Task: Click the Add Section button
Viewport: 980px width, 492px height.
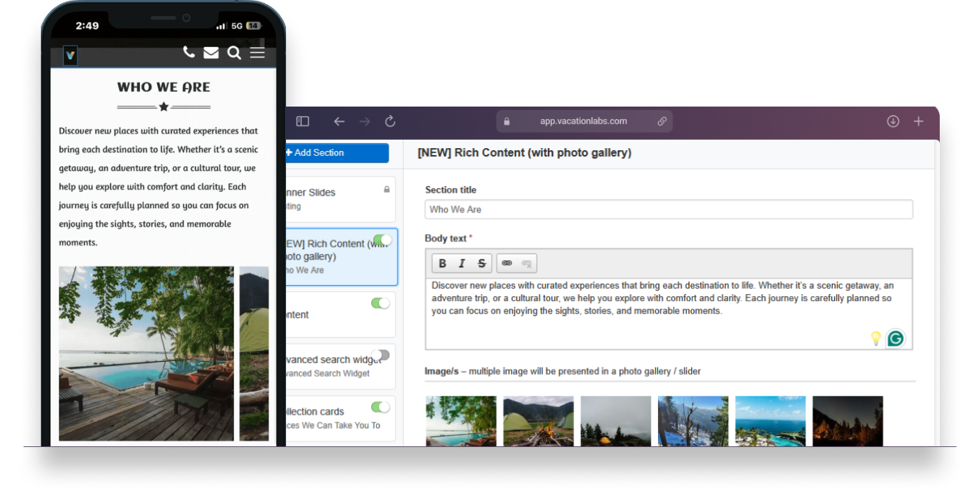Action: click(337, 153)
